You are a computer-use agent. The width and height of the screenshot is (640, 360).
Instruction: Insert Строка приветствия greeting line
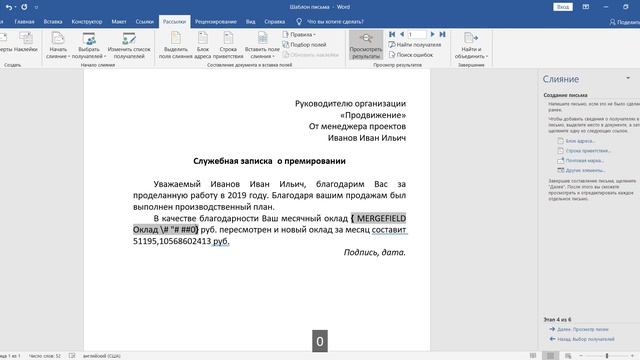228,45
